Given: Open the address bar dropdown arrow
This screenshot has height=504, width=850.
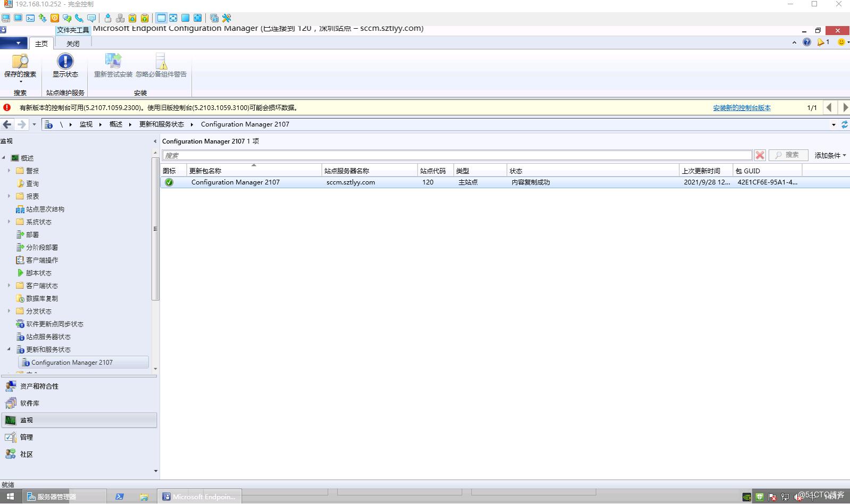Looking at the screenshot, I should click(x=834, y=124).
